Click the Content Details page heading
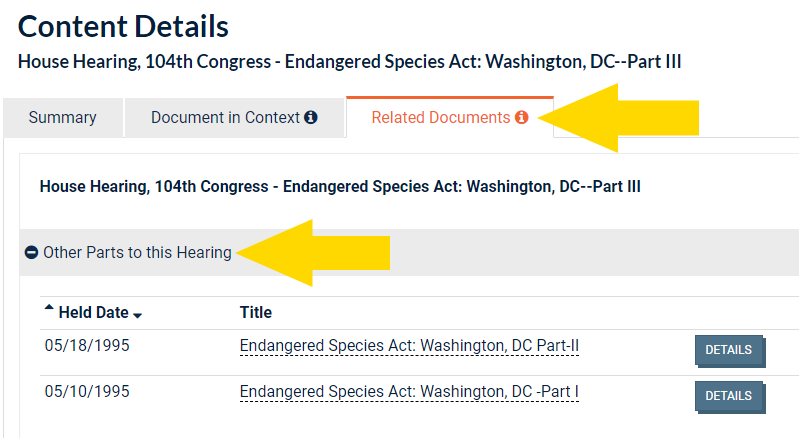This screenshot has height=438, width=799. pos(123,27)
